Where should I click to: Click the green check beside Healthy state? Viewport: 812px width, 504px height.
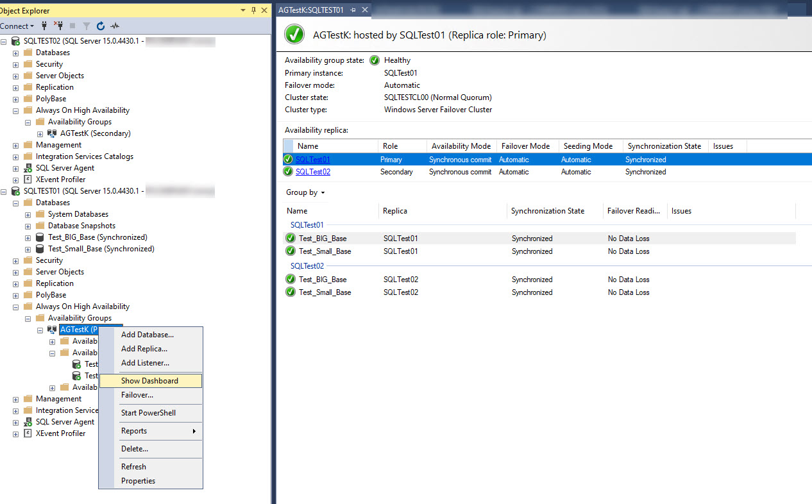(375, 60)
